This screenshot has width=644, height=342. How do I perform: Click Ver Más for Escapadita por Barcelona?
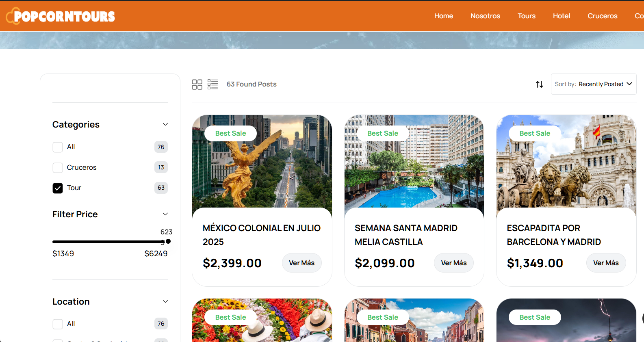(606, 263)
